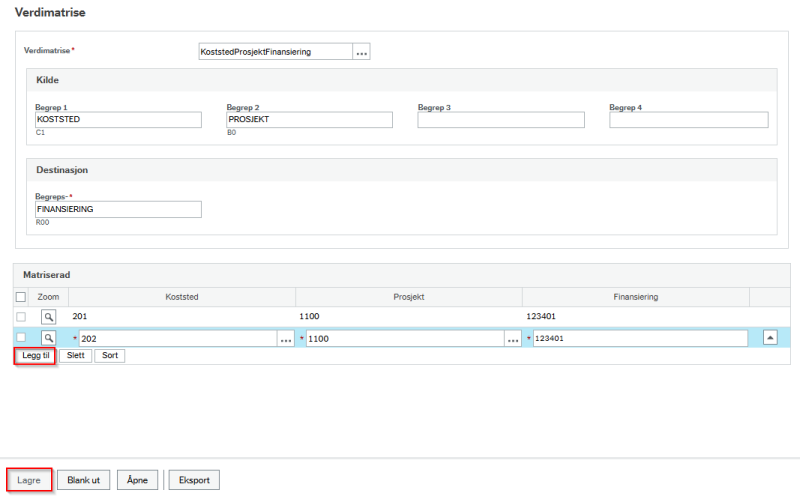The width and height of the screenshot is (800, 496).
Task: Open lookup dots beside Verdimatrise field
Action: tap(361, 52)
